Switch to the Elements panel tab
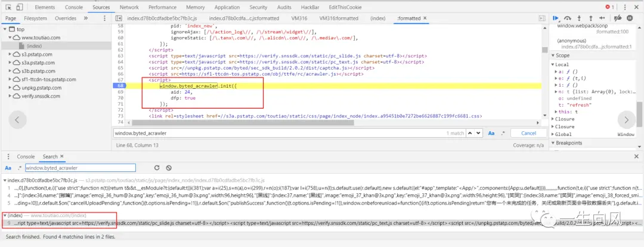This screenshot has height=247, width=644. [x=45, y=7]
